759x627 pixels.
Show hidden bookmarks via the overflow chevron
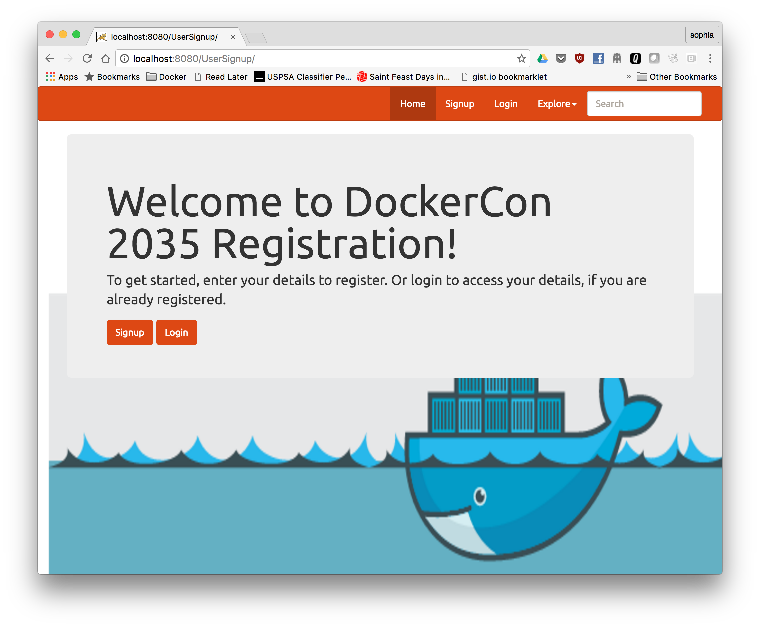click(x=629, y=77)
